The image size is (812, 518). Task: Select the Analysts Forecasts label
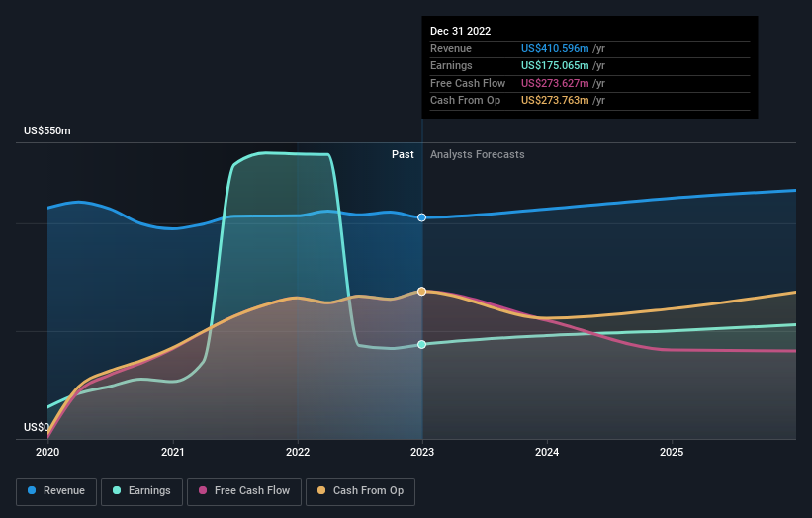point(477,155)
